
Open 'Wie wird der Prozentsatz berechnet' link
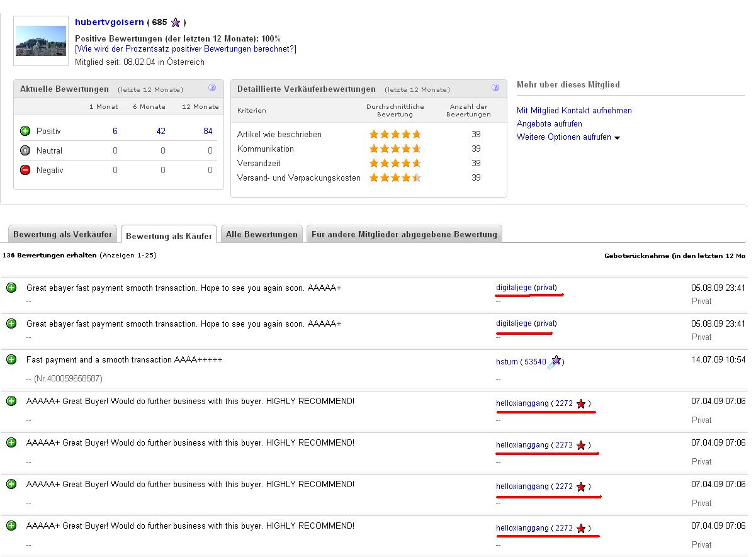click(x=185, y=48)
